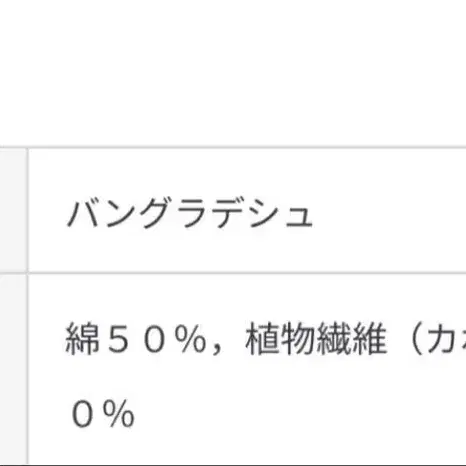Screen dimensions: 466x466
Task: Click gray header cell beside バングラデシュ
Action: tap(13, 210)
